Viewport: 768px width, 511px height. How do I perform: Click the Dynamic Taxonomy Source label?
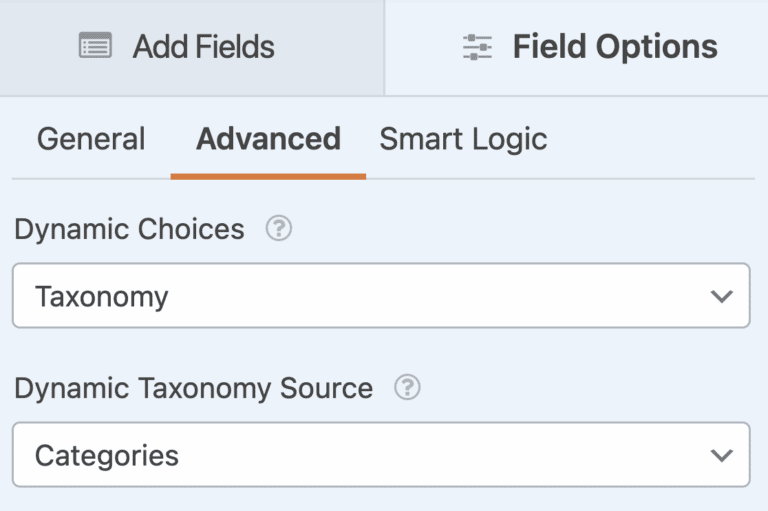point(193,388)
